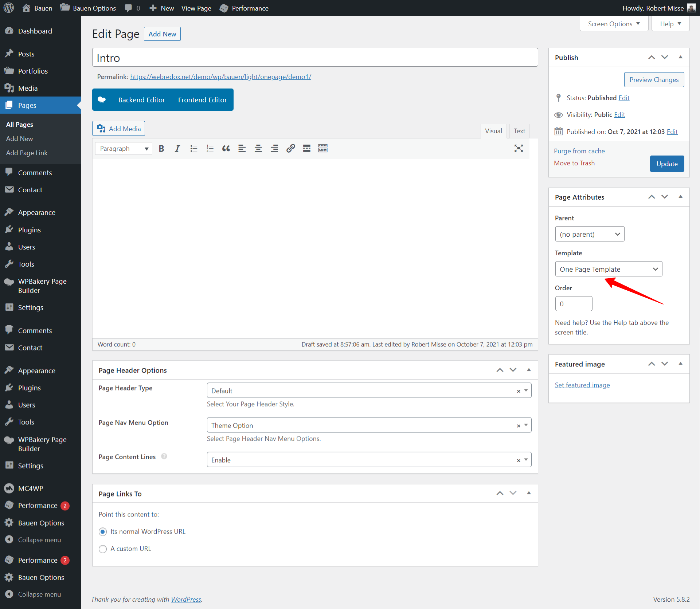Expand Screen Options
700x609 pixels.
click(614, 24)
